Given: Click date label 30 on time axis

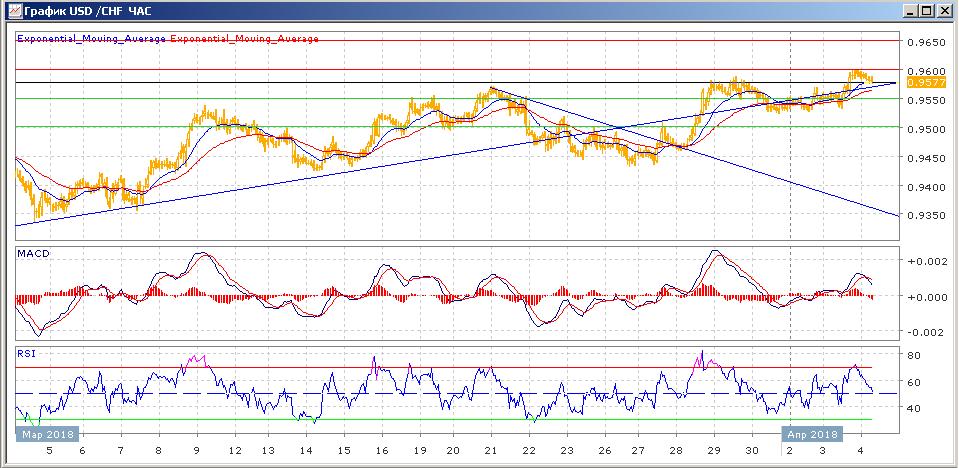Looking at the screenshot, I should [752, 451].
